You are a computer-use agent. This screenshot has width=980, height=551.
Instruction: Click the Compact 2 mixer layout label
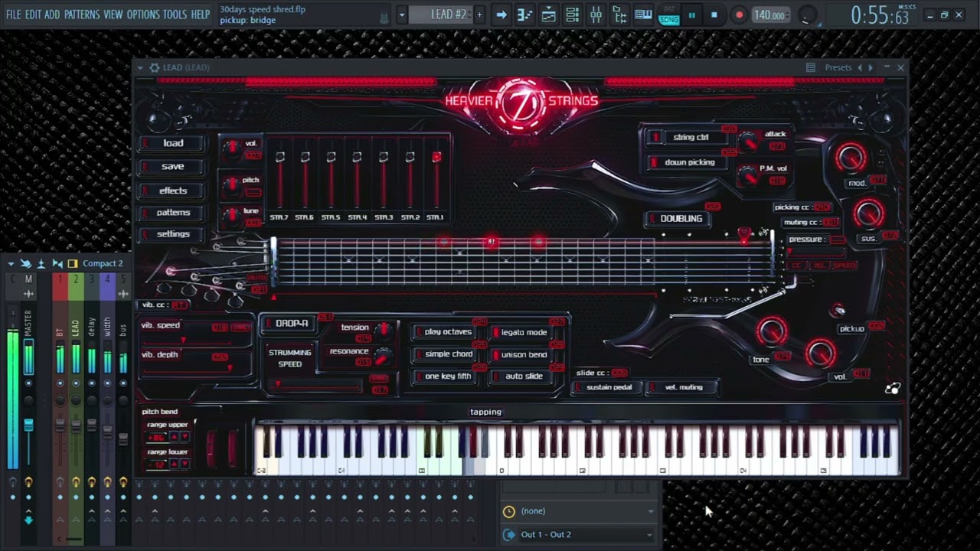coord(103,263)
